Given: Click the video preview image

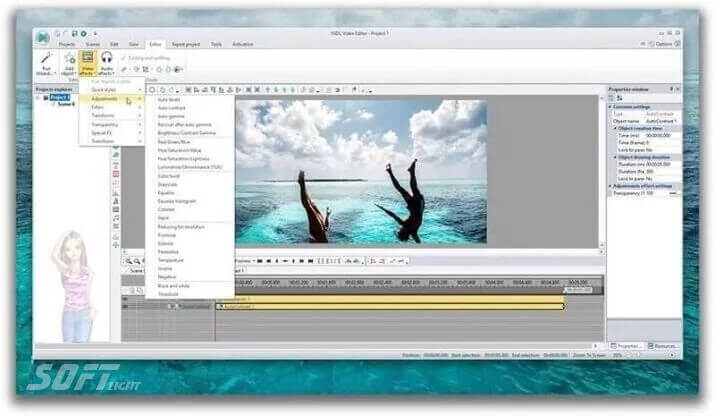Looking at the screenshot, I should coord(361,172).
